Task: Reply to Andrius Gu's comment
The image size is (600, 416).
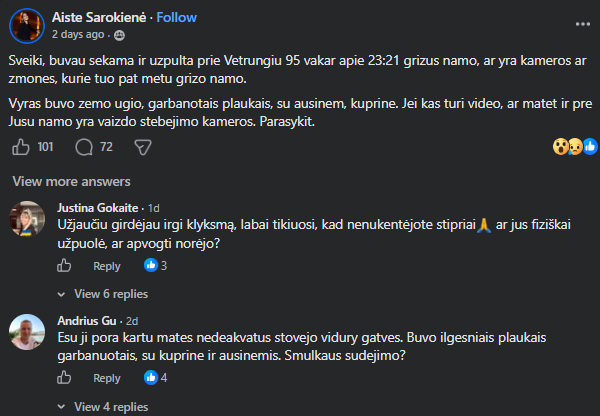Action: click(107, 378)
